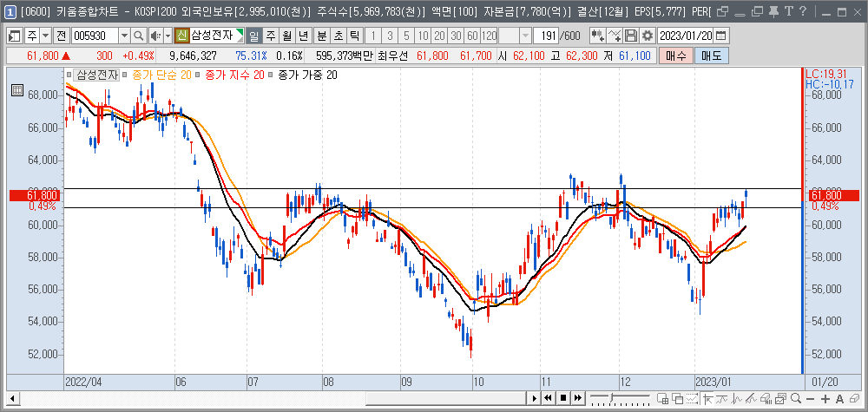Select yearly 년 chart period

[x=303, y=36]
